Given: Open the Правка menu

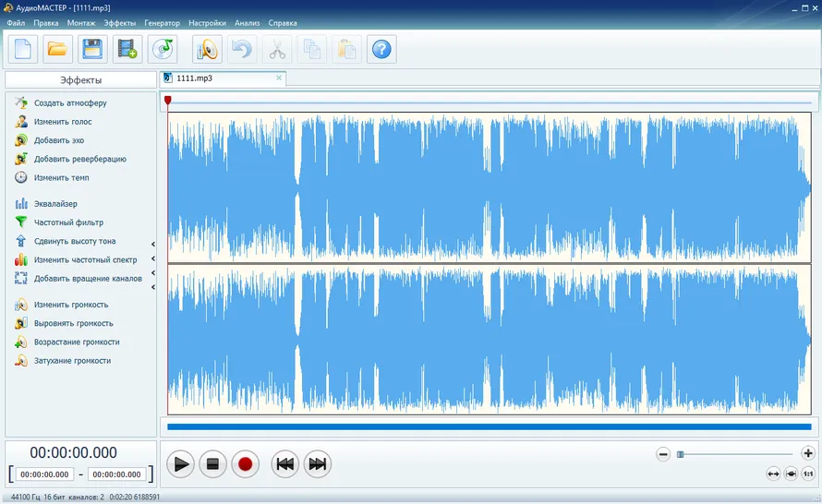Looking at the screenshot, I should click(46, 23).
